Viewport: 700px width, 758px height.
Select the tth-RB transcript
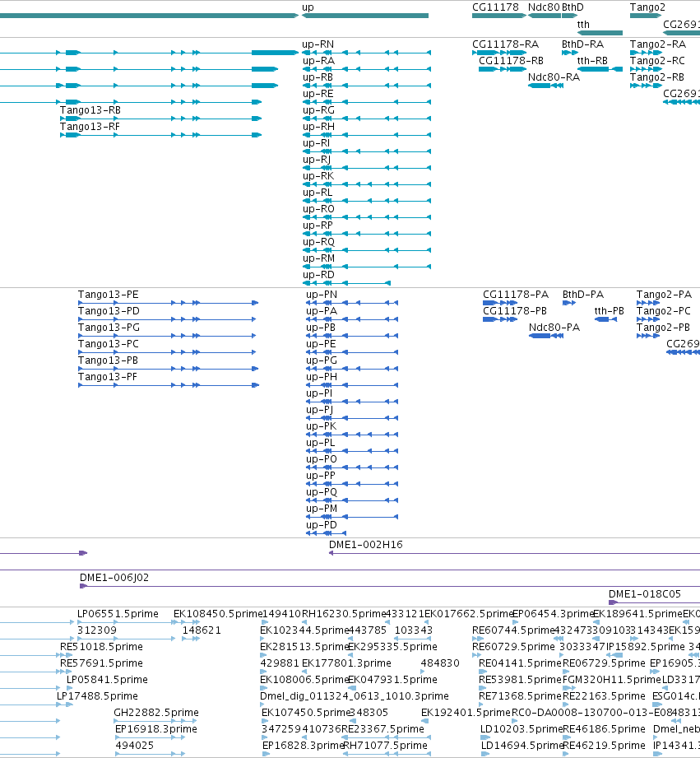point(600,69)
